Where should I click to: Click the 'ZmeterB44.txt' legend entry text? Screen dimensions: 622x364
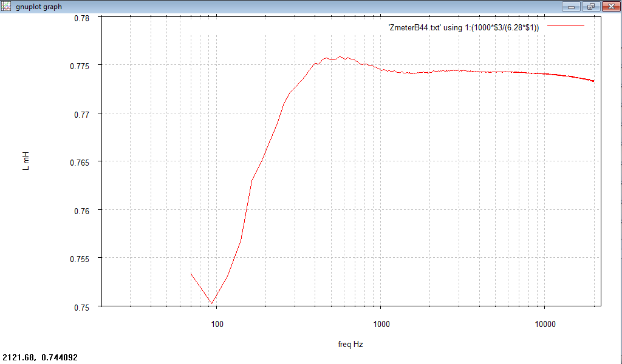click(x=463, y=28)
